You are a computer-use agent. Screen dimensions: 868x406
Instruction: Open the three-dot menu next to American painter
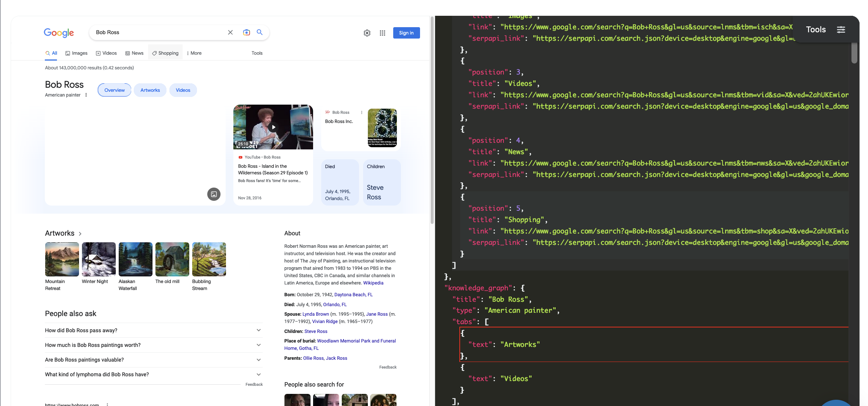click(x=86, y=95)
